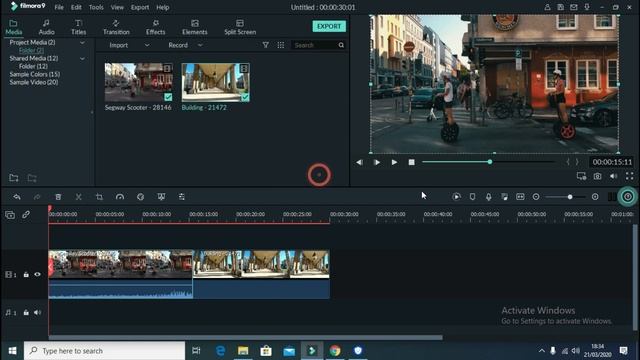Select Folder (2) under Project Media

point(31,50)
